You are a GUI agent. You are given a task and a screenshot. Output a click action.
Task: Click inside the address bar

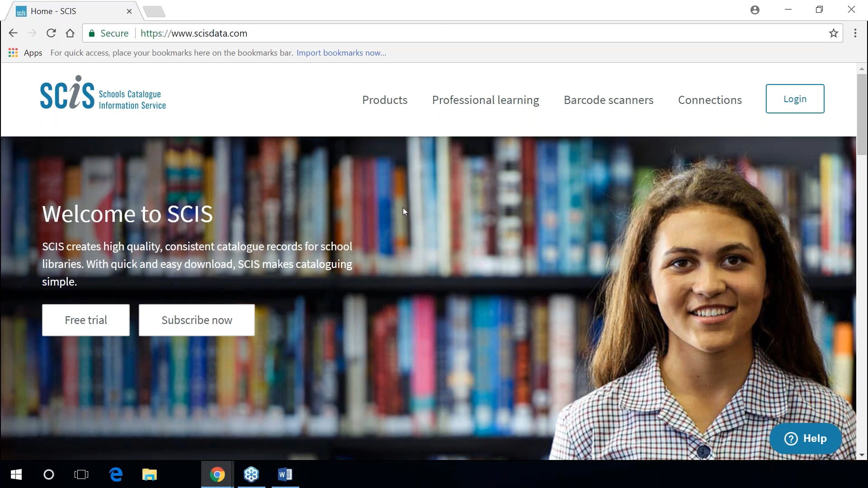coord(316,33)
